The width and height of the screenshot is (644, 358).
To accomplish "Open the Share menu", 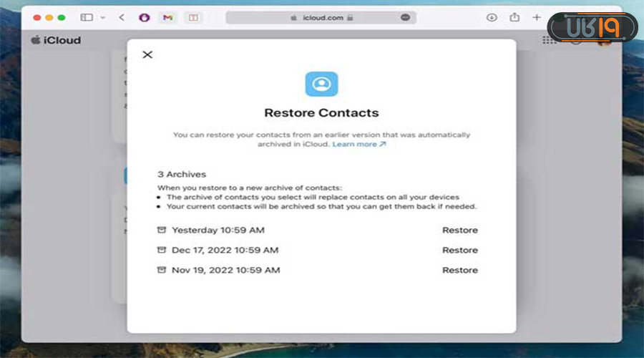I will pyautogui.click(x=514, y=17).
